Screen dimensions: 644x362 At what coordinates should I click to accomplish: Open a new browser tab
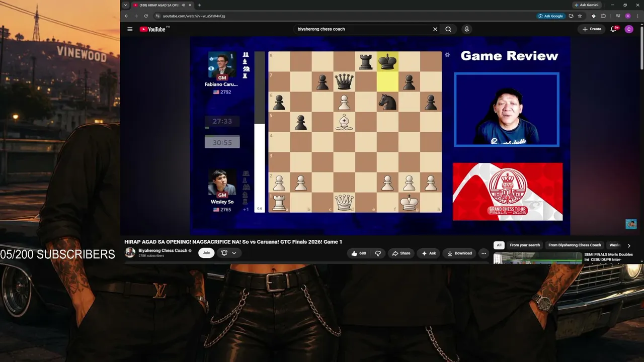point(200,5)
